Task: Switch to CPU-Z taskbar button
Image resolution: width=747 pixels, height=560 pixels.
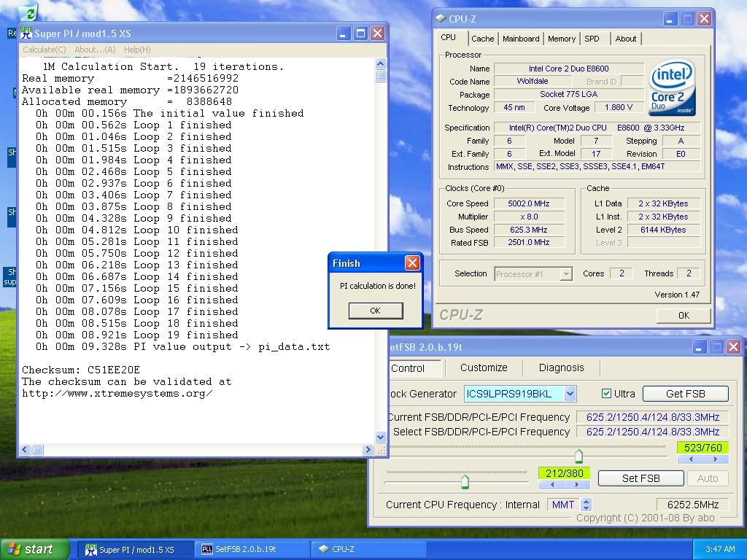Action: (x=367, y=550)
